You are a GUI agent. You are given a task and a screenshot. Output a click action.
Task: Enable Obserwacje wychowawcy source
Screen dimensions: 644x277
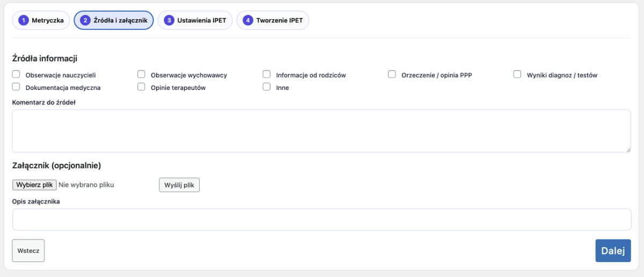pos(142,74)
